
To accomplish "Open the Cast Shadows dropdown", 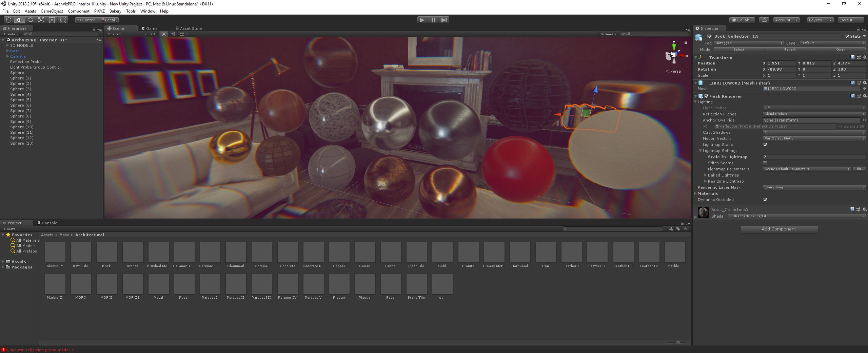I will pyautogui.click(x=814, y=132).
